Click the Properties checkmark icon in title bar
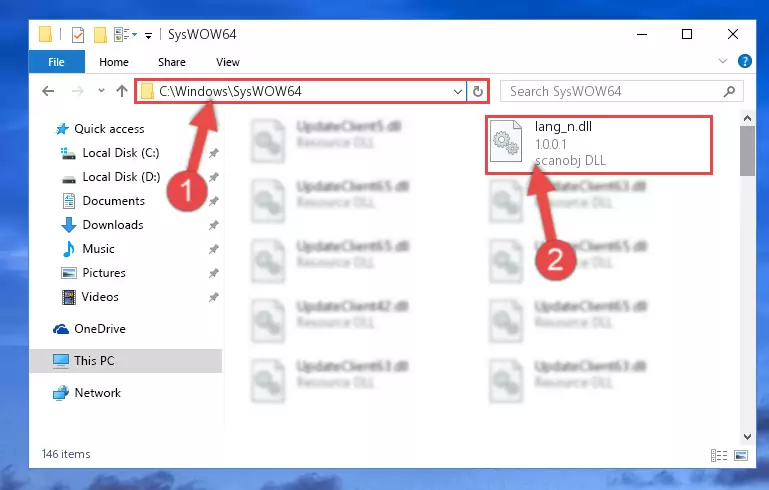 coord(78,35)
